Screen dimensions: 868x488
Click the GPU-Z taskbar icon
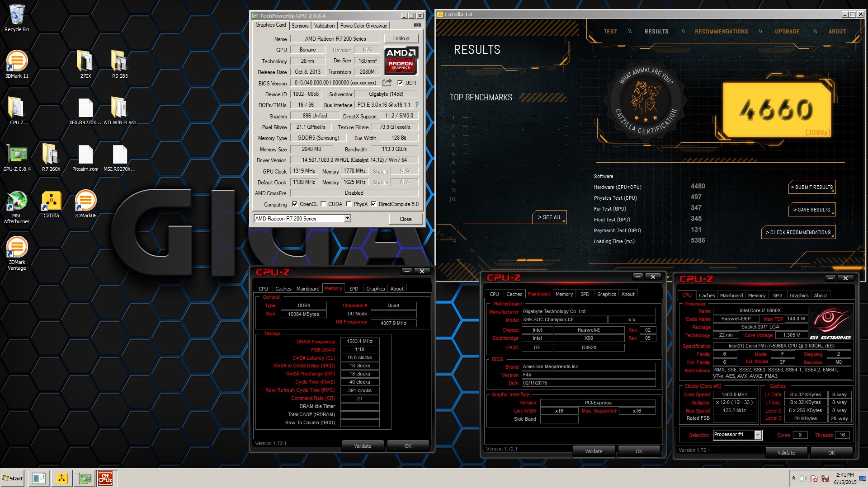coord(85,478)
